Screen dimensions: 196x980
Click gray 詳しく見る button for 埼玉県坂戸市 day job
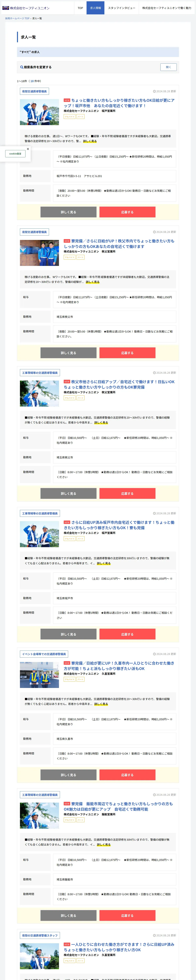click(x=68, y=635)
